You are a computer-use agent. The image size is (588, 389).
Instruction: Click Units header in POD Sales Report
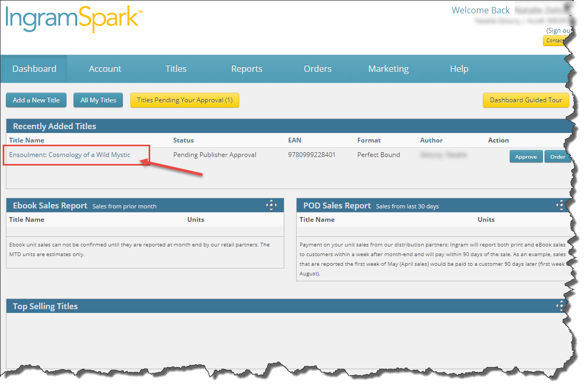pyautogui.click(x=486, y=220)
